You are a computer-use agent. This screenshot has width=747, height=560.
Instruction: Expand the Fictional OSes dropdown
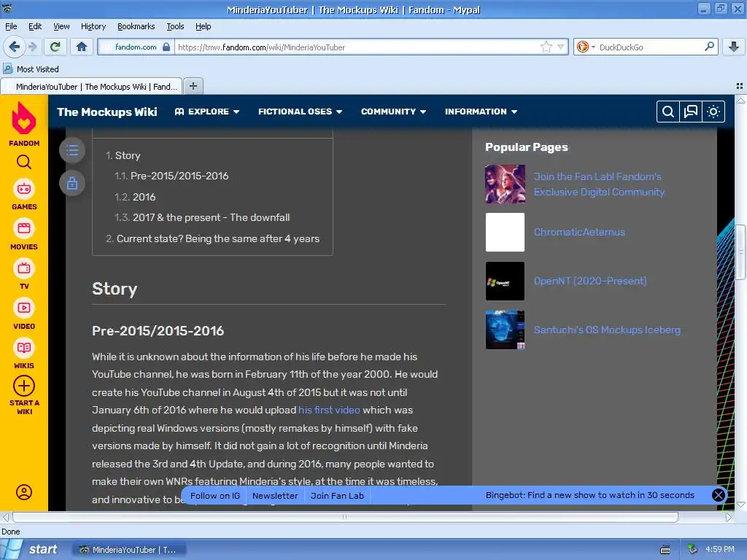coord(300,112)
